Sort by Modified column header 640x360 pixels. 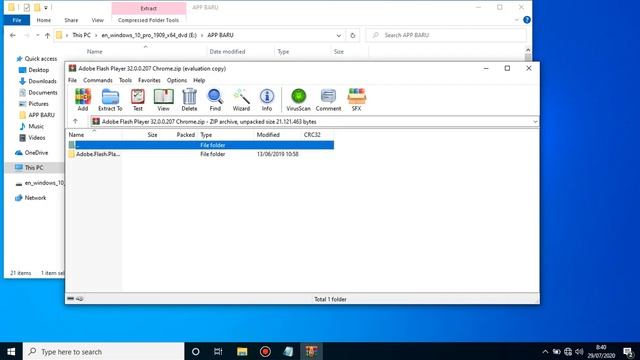coord(268,135)
